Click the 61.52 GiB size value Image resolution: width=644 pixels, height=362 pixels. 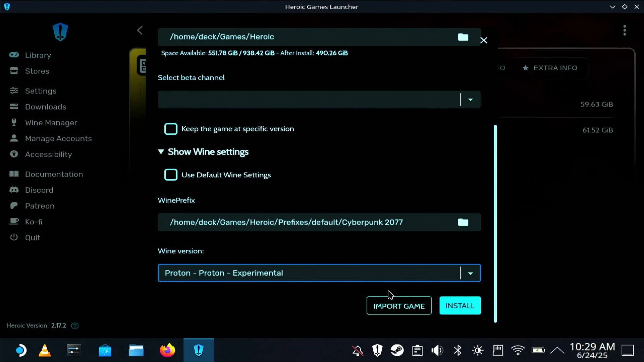[x=598, y=130]
